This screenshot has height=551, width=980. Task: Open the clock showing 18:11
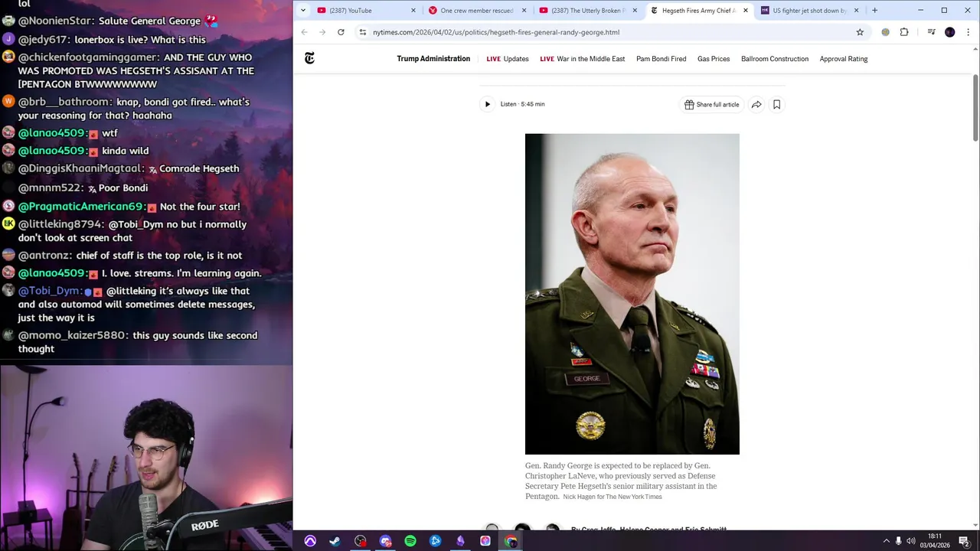point(935,540)
